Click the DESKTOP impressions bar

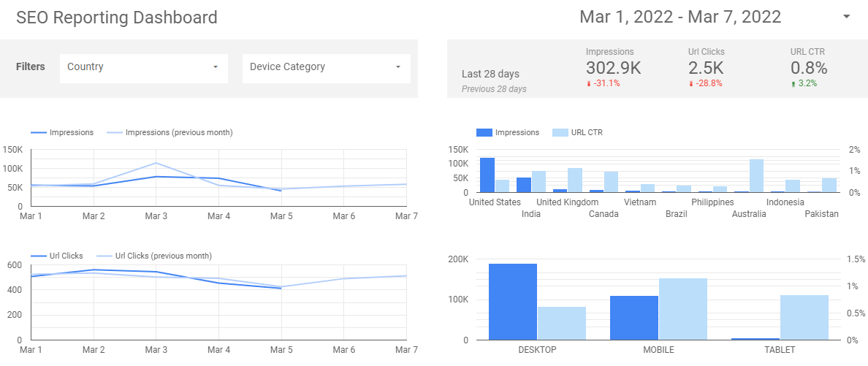[x=512, y=302]
